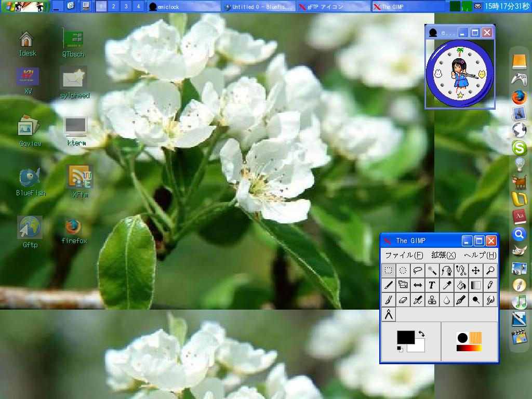The height and width of the screenshot is (399, 532).
Task: Select the Measure compass tool
Action: pos(388,315)
